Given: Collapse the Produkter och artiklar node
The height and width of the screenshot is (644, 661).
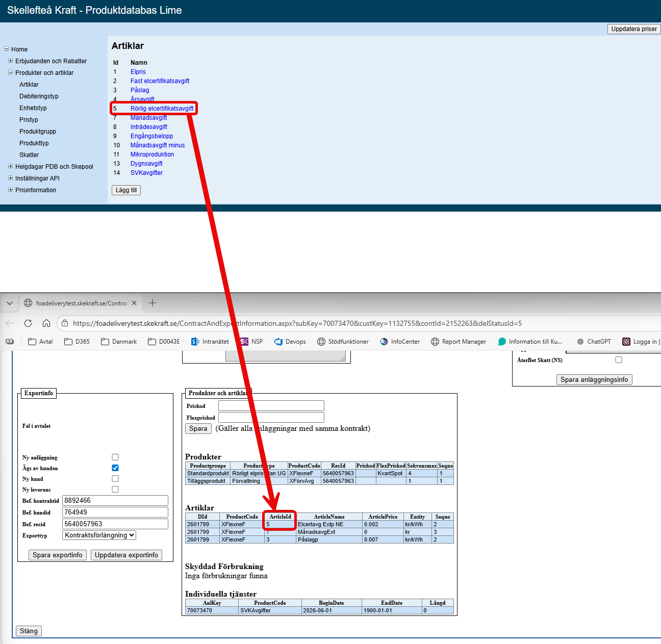Looking at the screenshot, I should pyautogui.click(x=10, y=72).
